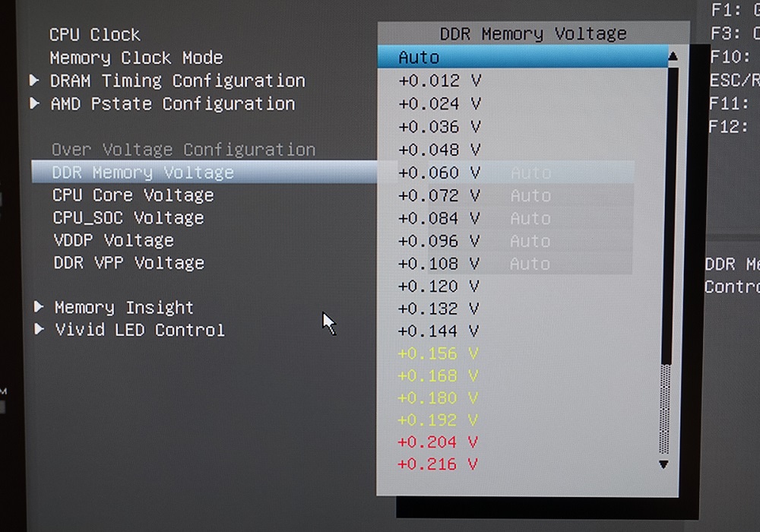This screenshot has width=760, height=532.
Task: Pick the +0.096 V offset
Action: point(439,241)
